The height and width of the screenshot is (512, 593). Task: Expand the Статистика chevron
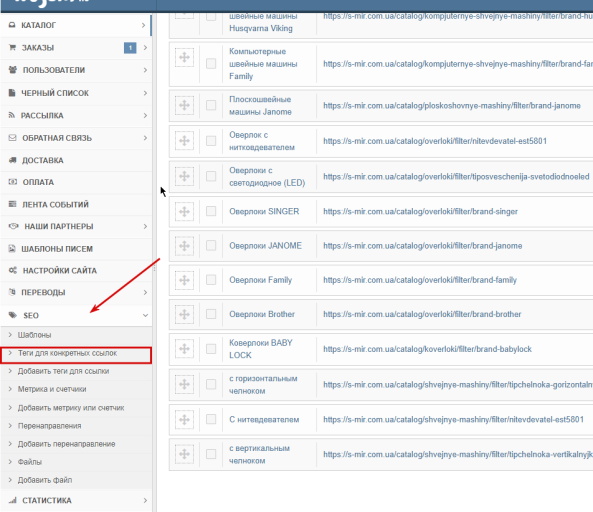coord(145,500)
